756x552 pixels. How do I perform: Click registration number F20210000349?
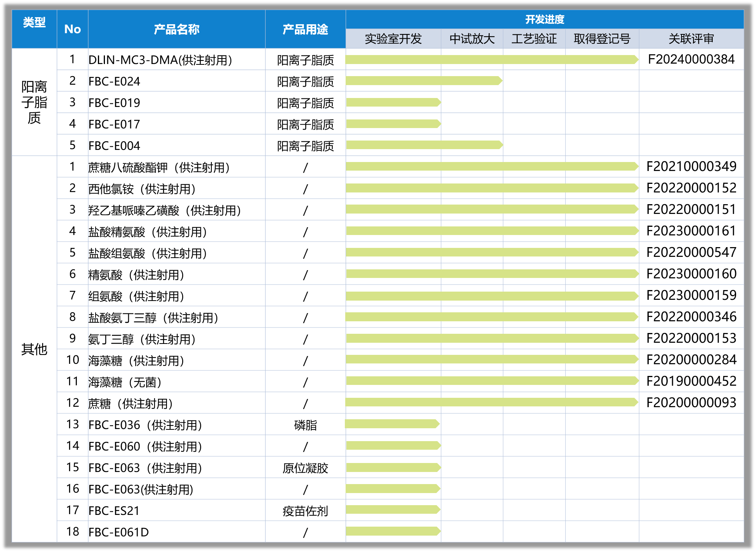pos(691,167)
